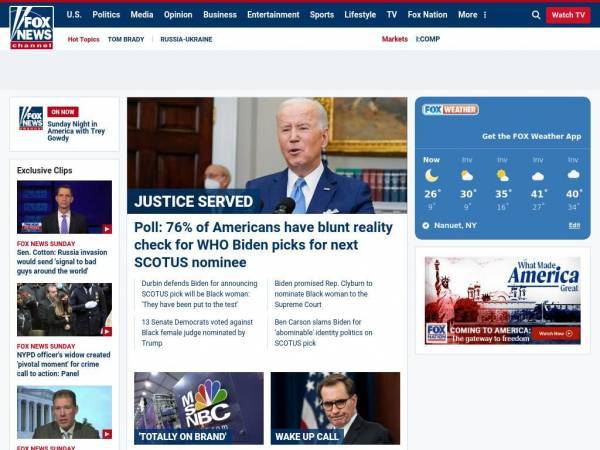Click the Markets link
Viewport: 600px width, 450px height.
[x=395, y=39]
